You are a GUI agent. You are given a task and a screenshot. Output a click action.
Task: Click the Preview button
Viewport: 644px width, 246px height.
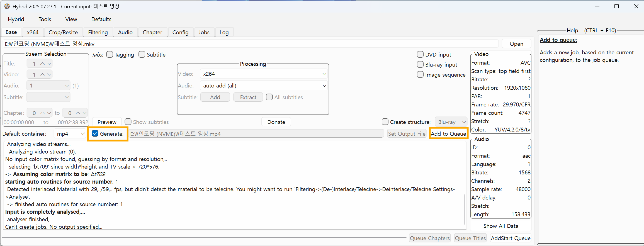tap(107, 122)
